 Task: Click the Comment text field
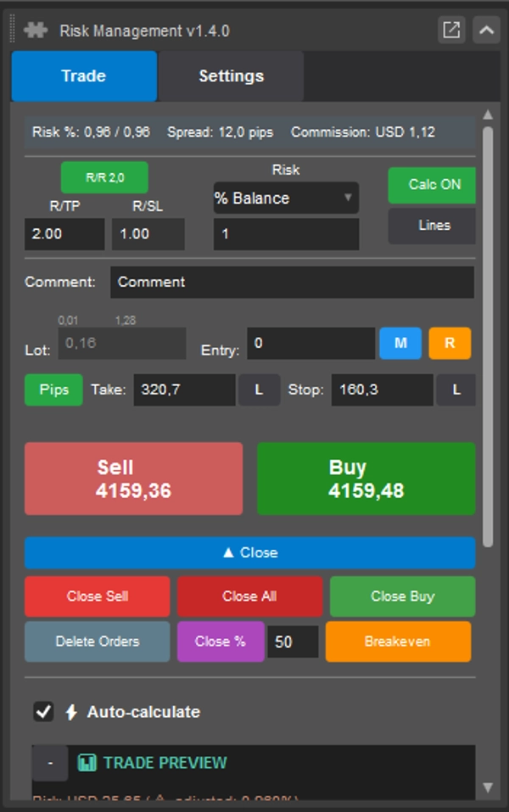pos(292,283)
